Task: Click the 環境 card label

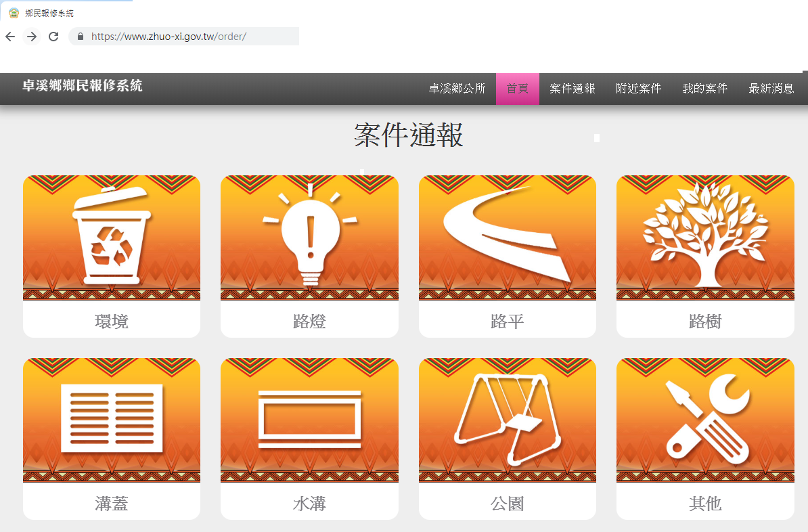Action: click(111, 321)
